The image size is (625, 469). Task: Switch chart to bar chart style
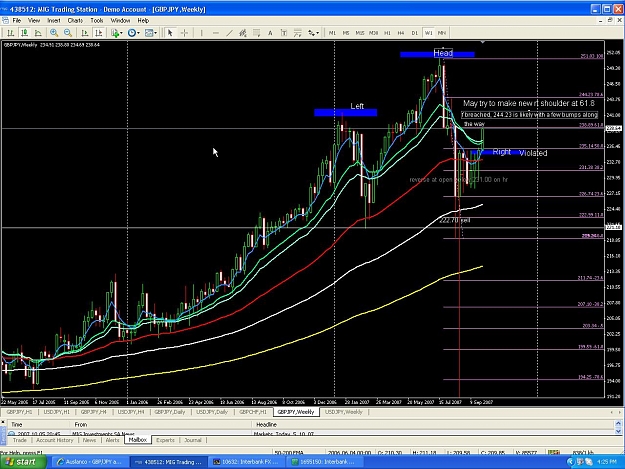click(10, 33)
